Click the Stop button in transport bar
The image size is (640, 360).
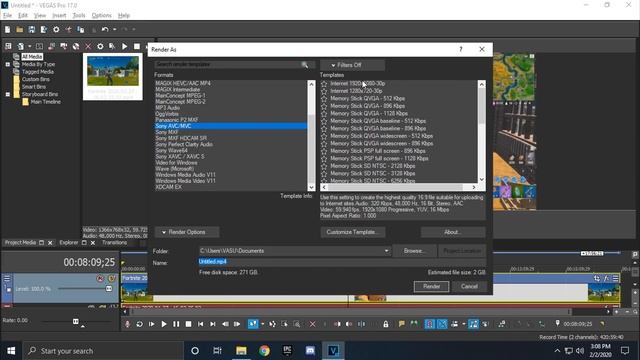click(x=188, y=324)
